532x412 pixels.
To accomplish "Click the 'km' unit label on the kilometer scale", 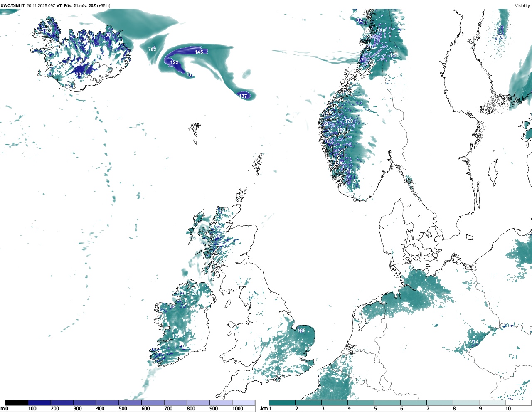I will click(264, 409).
